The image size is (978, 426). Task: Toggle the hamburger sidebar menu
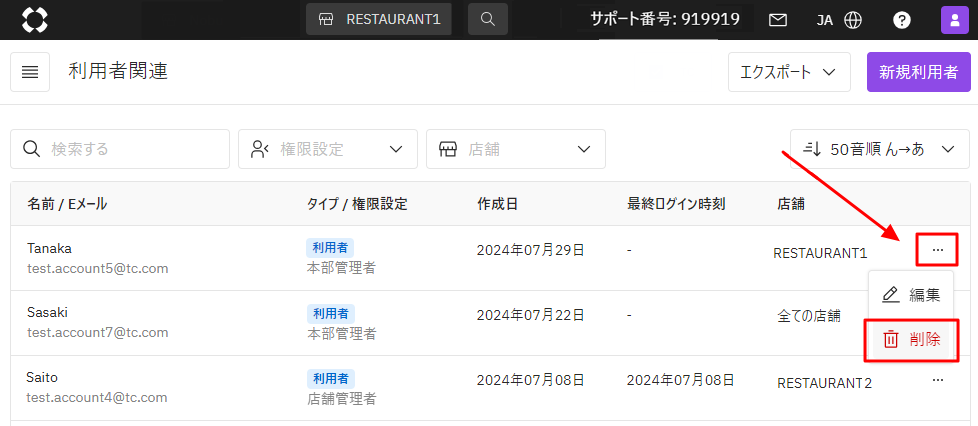30,72
